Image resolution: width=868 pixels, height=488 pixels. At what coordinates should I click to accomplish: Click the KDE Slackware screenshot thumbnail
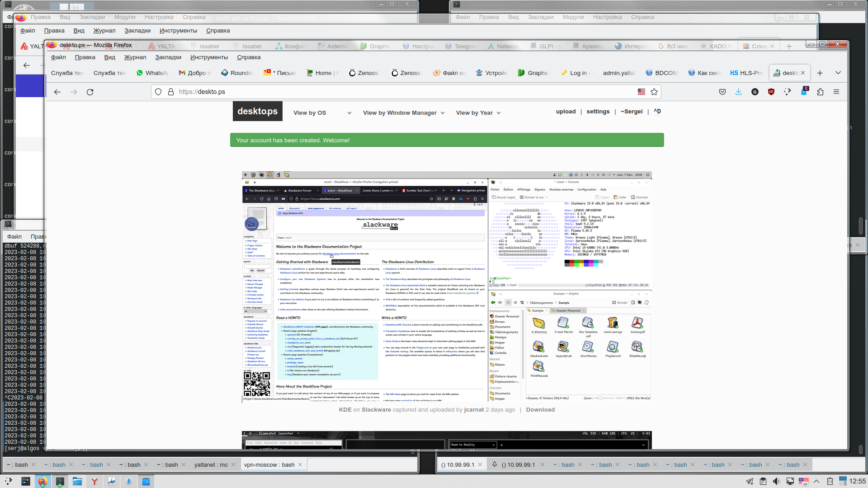click(x=447, y=287)
